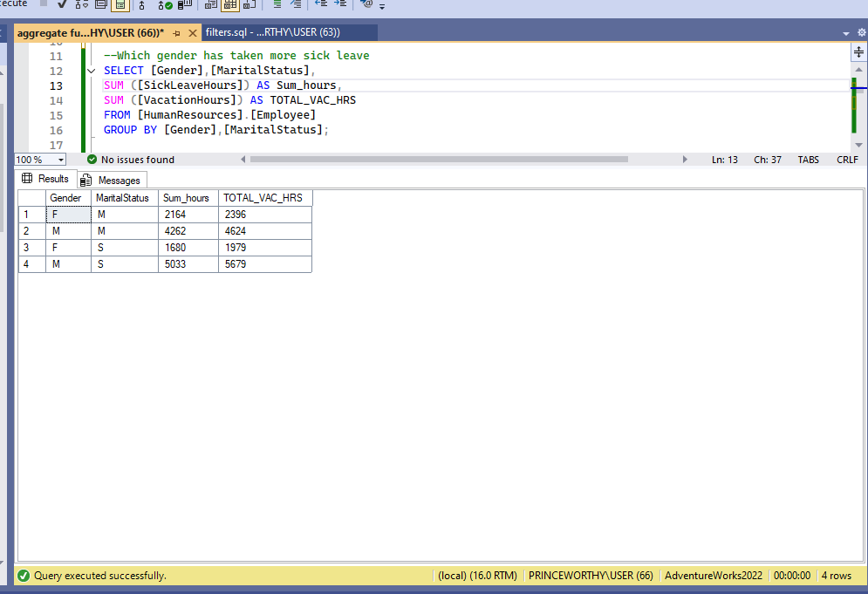868x594 pixels.
Task: Toggle Include Live Query Statistics
Action: pos(165,5)
